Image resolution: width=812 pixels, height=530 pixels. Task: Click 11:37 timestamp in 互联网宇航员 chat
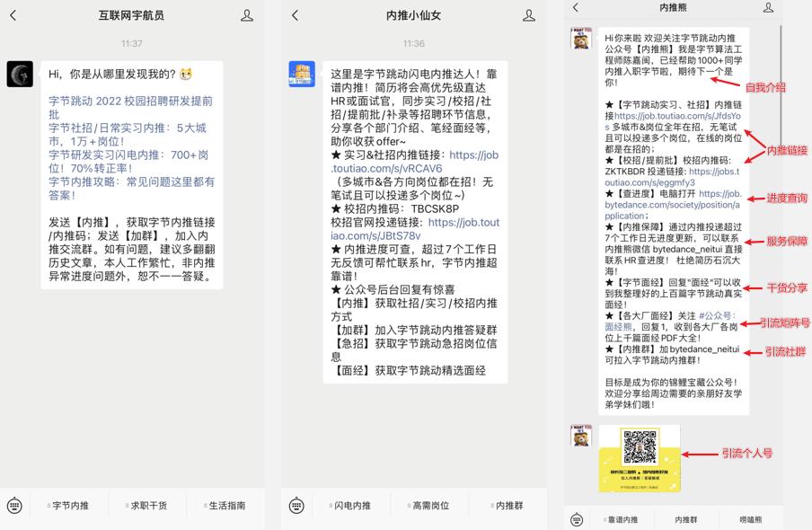132,43
